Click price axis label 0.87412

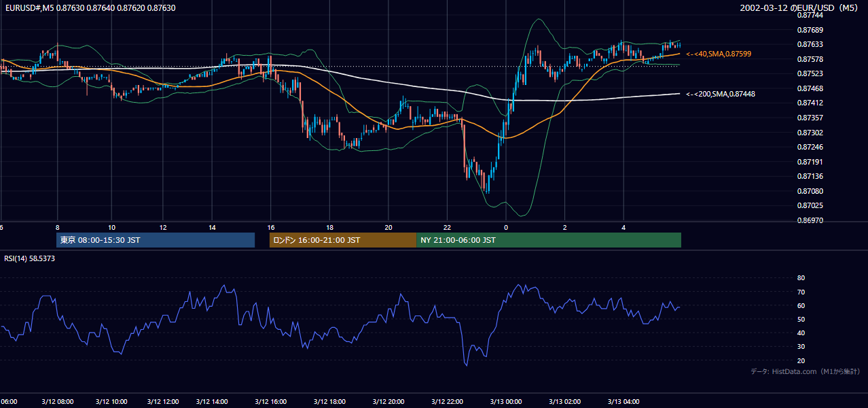click(x=810, y=103)
